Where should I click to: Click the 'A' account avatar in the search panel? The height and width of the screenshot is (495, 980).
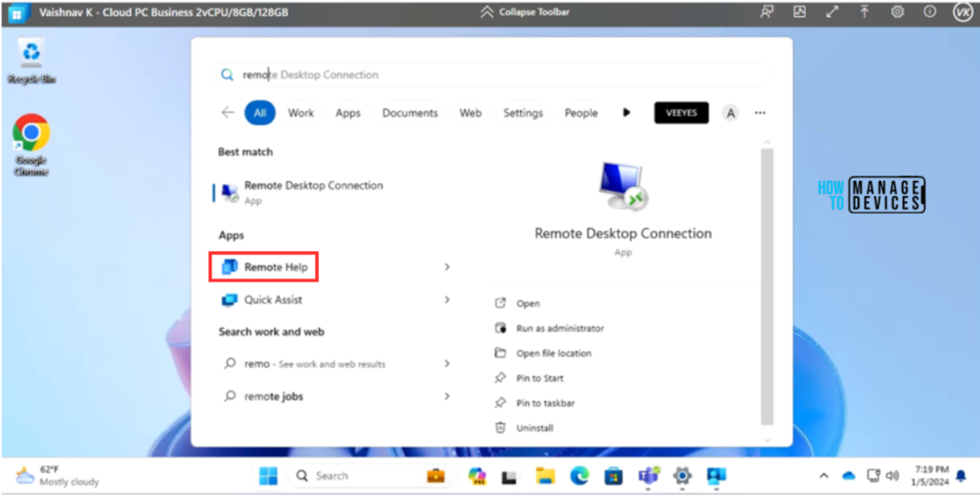pyautogui.click(x=730, y=113)
